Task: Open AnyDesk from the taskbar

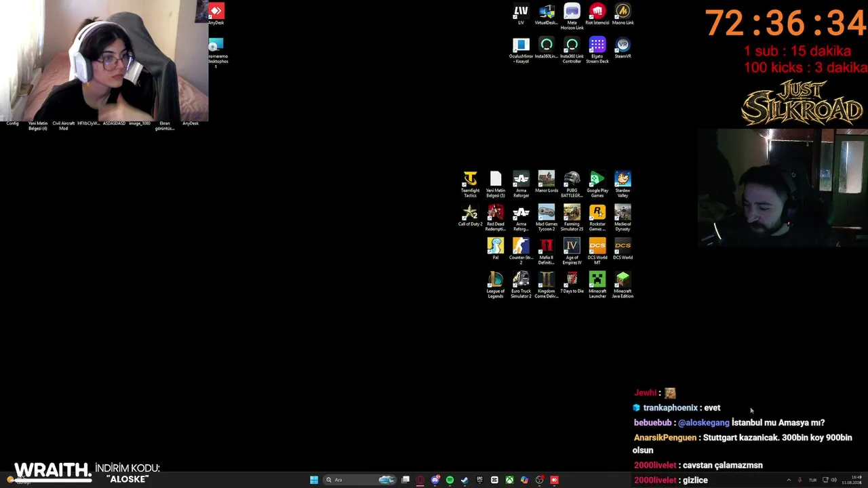Action: tap(554, 480)
